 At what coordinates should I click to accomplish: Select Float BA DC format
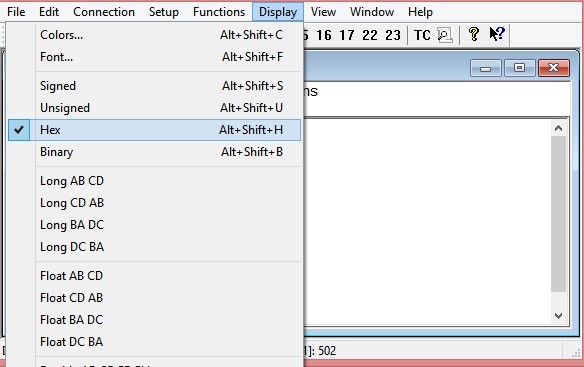pyautogui.click(x=154, y=320)
